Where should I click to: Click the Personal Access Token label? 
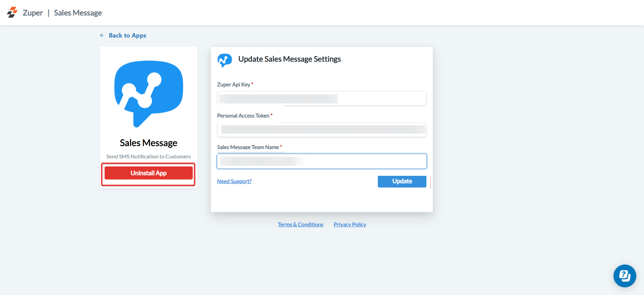pos(243,116)
